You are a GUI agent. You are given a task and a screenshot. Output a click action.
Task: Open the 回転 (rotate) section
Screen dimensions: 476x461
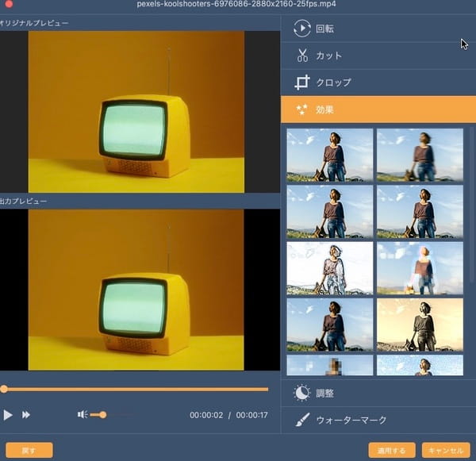(378, 29)
